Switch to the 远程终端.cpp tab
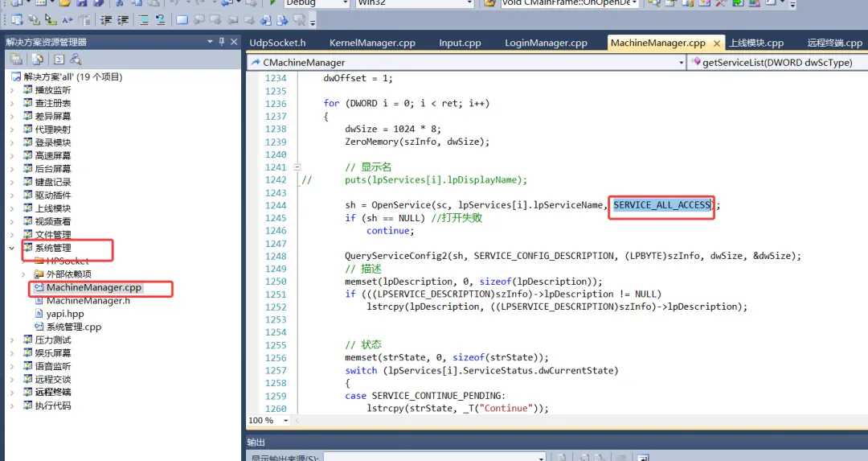Image resolution: width=868 pixels, height=461 pixels. pyautogui.click(x=834, y=43)
